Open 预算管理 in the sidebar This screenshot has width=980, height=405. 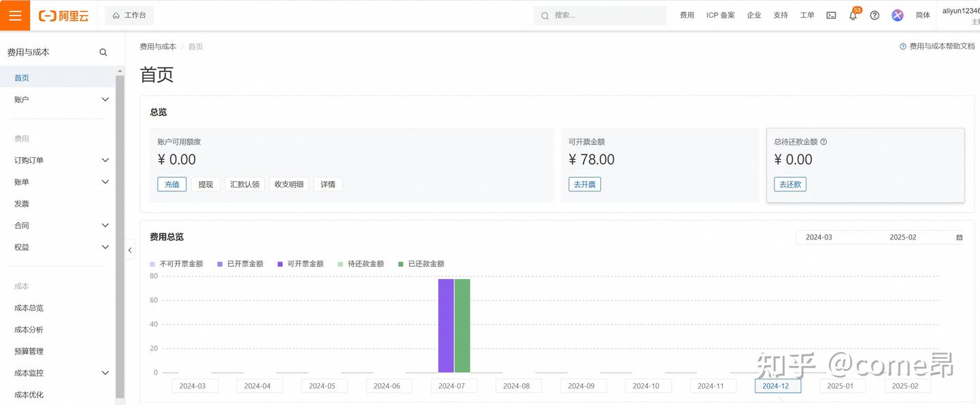coord(58,351)
